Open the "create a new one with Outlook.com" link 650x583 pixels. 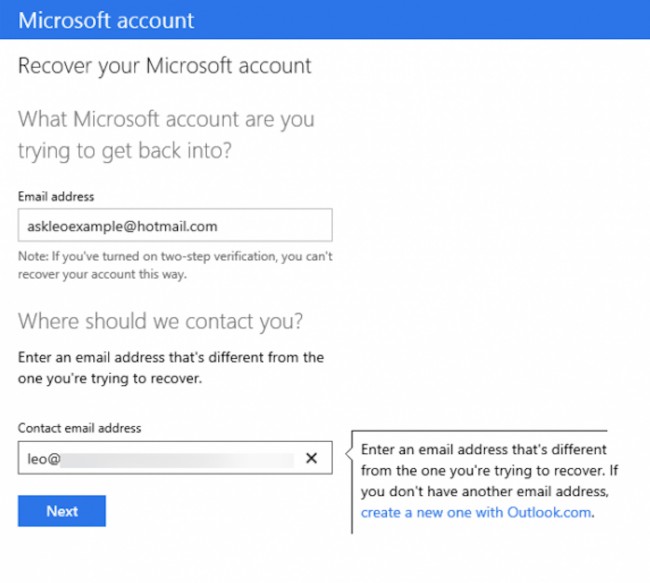click(476, 512)
